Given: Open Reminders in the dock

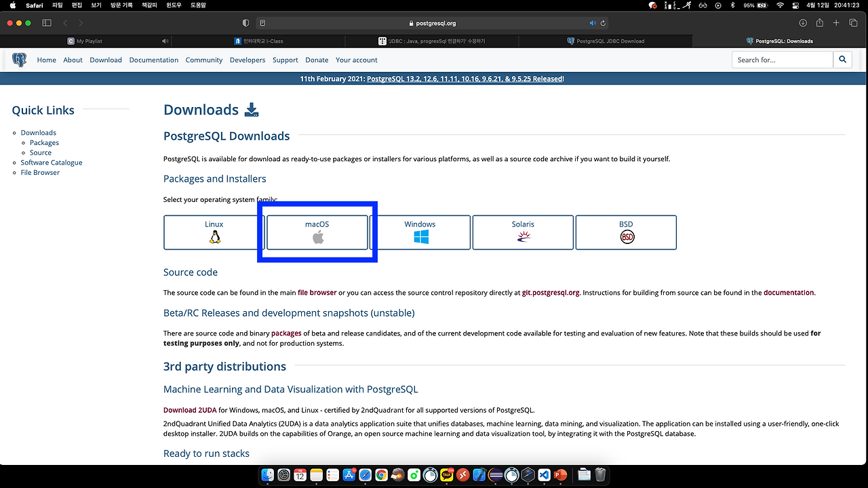Looking at the screenshot, I should [332, 475].
